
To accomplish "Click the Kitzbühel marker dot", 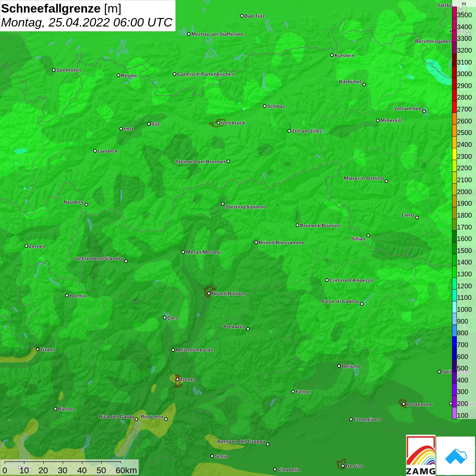I will 364,85.
